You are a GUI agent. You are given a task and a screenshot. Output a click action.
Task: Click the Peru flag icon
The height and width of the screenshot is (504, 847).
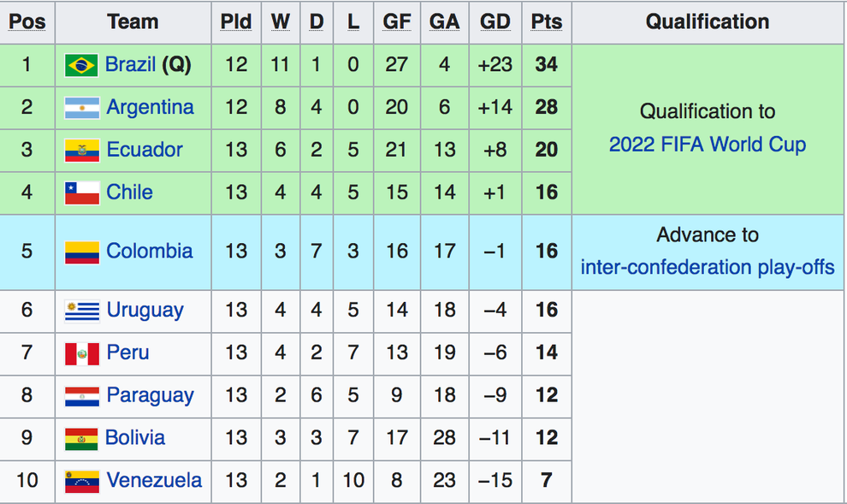[81, 353]
